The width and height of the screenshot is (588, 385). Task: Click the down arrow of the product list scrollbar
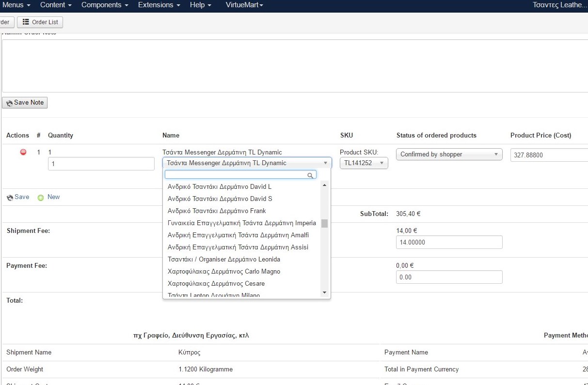pos(324,292)
